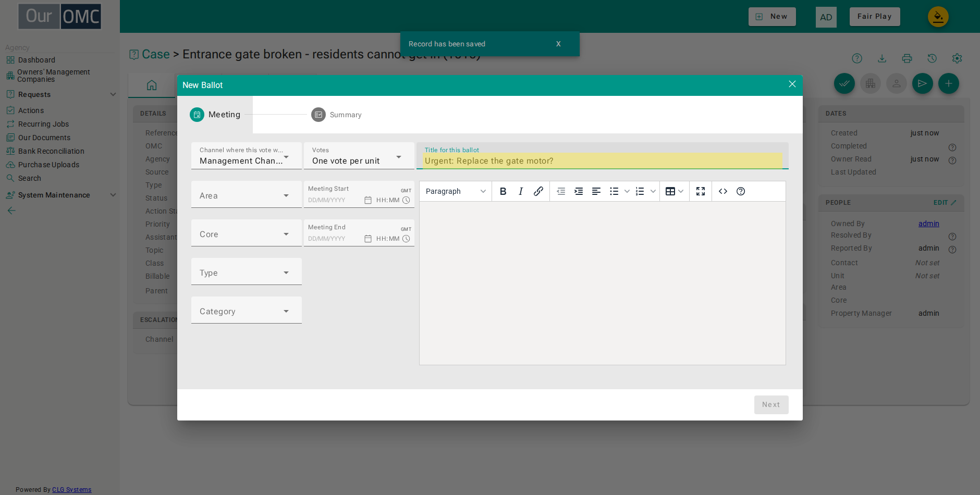Screen dimensions: 980x495
Task: Decrease indent in the editor toolbar
Action: [x=561, y=191]
